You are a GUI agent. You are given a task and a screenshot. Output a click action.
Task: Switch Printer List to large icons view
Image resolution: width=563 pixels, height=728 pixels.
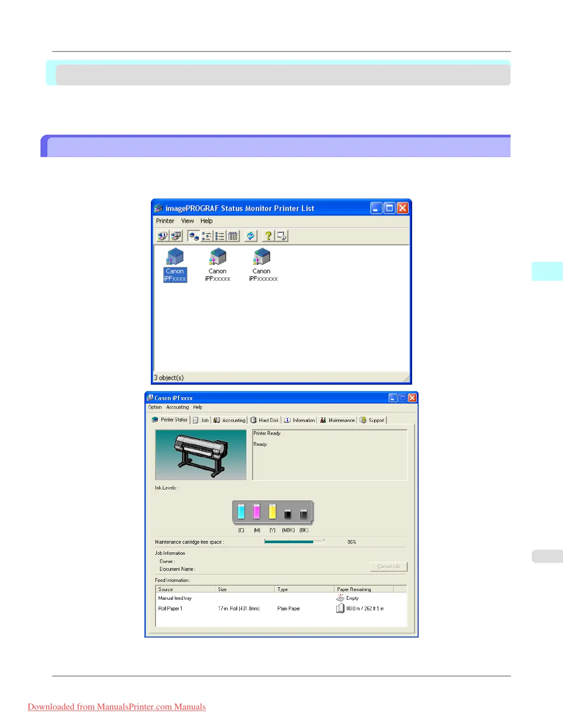pos(194,236)
